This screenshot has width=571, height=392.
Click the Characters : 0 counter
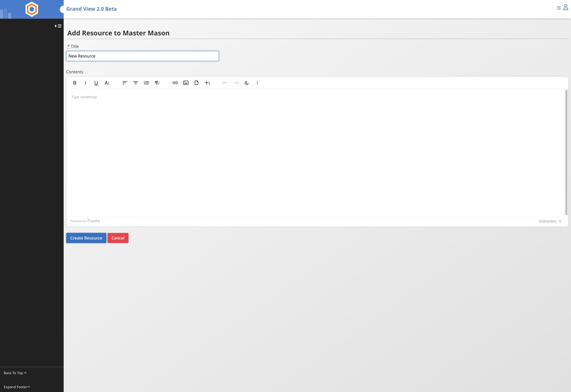[x=550, y=221]
